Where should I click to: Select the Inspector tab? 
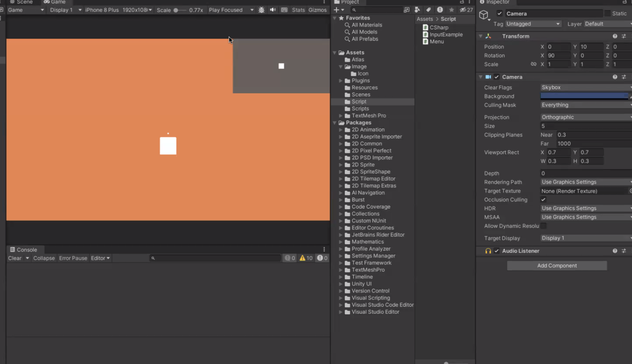click(494, 2)
